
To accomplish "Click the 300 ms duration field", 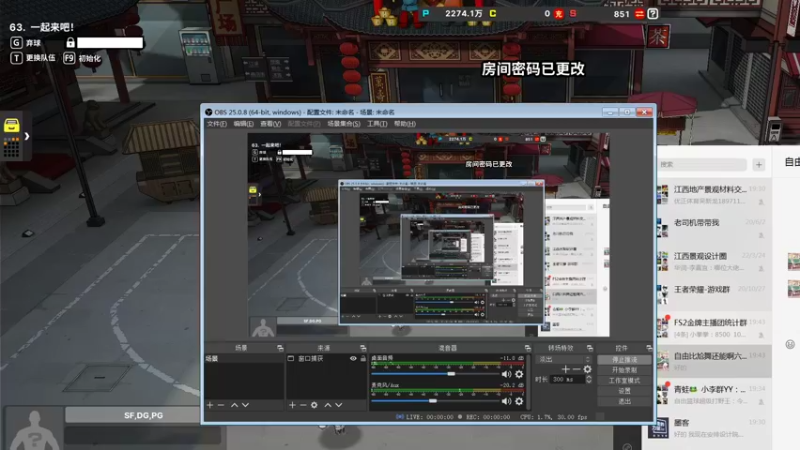I will (567, 380).
